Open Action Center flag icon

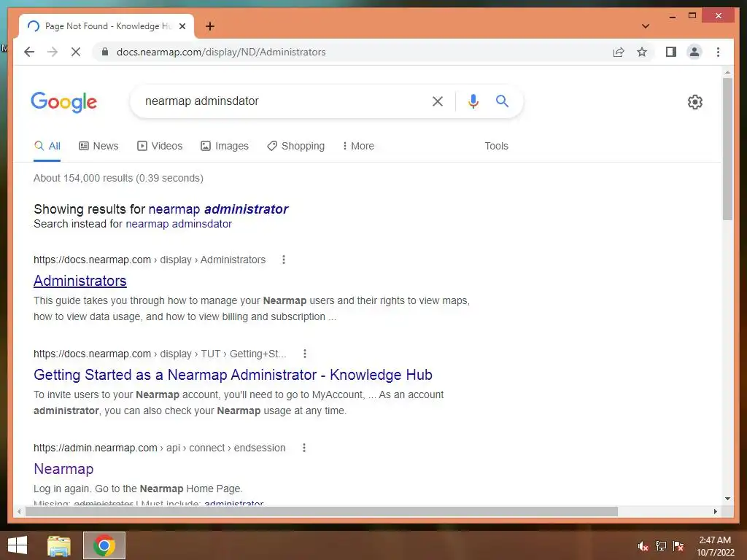coord(678,546)
